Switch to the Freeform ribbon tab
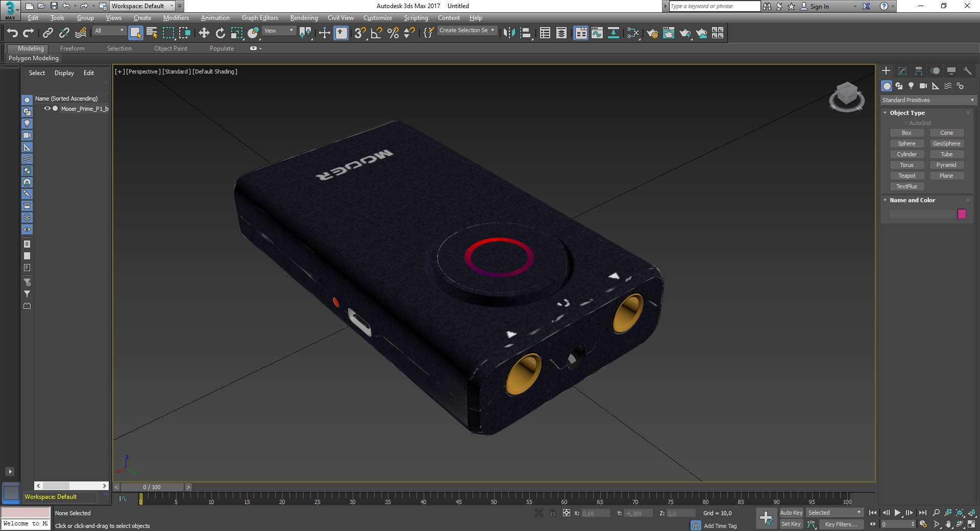Screen dimensions: 980x531 pyautogui.click(x=72, y=49)
